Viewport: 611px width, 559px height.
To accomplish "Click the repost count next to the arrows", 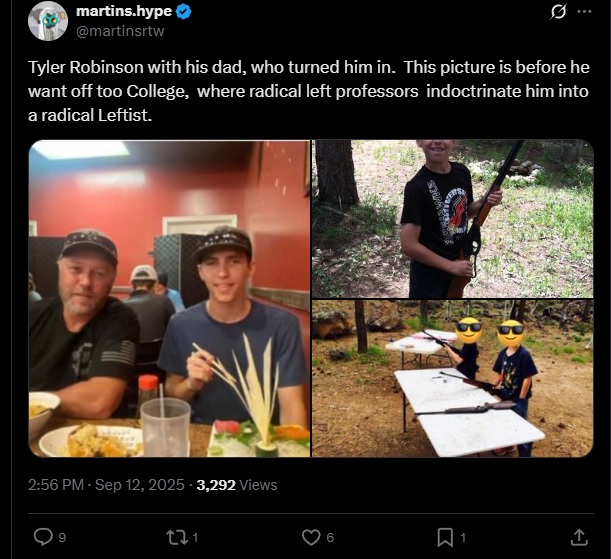I will (x=195, y=538).
